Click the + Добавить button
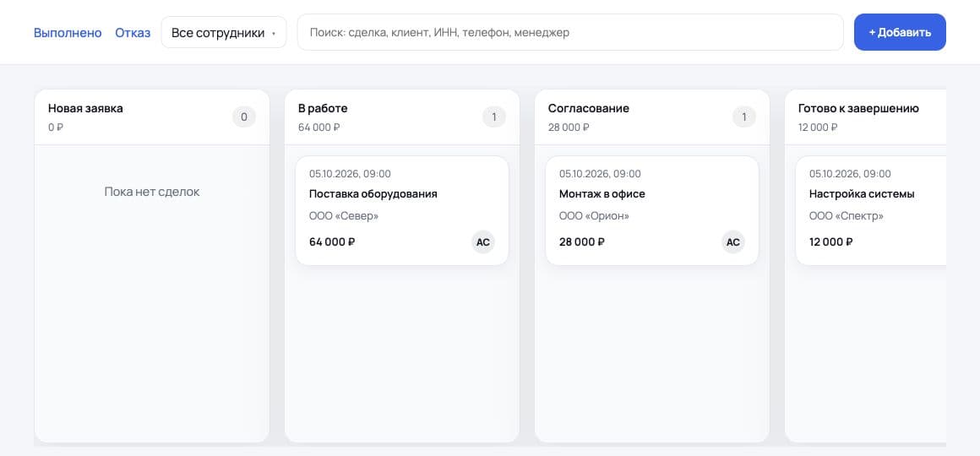Image resolution: width=980 pixels, height=456 pixels. (900, 32)
